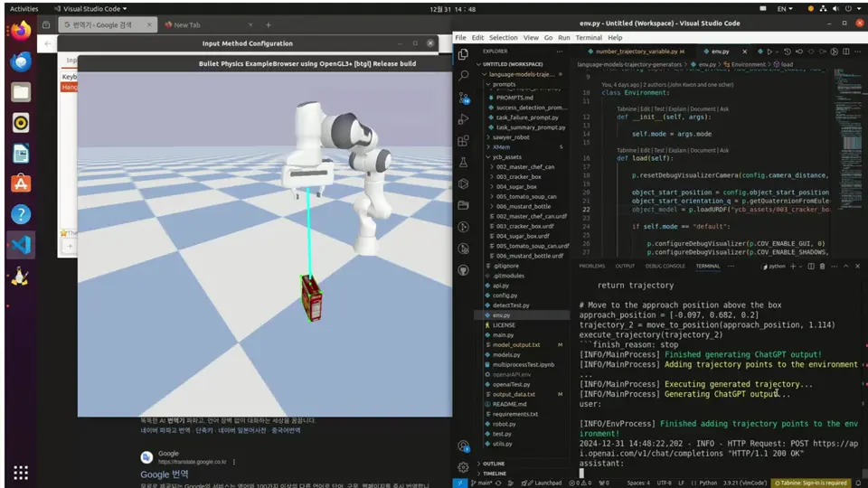868x488 pixels.
Task: Open README.md in the explorer
Action: tap(509, 405)
